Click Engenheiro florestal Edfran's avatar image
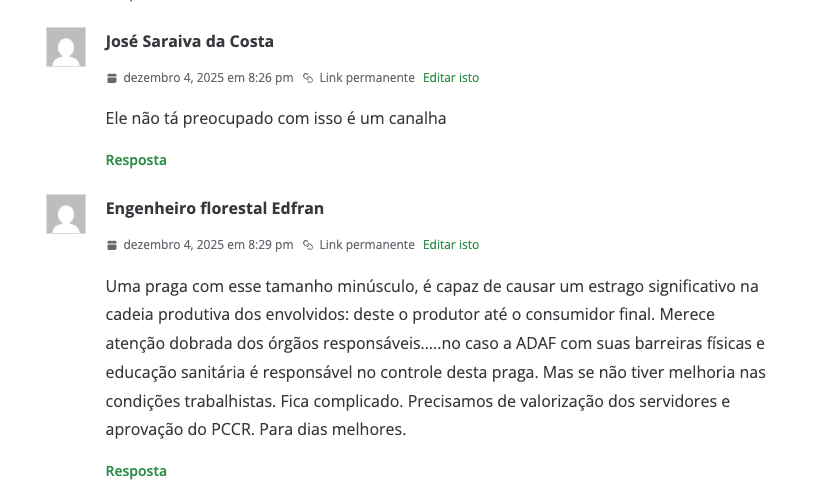 click(x=66, y=214)
